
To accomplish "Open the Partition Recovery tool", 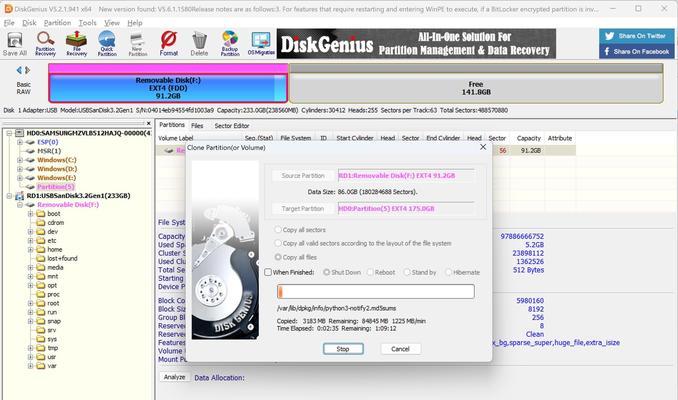I will pyautogui.click(x=45, y=44).
